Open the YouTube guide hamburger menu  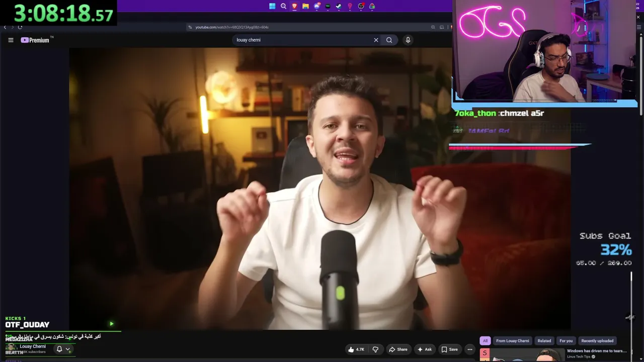11,40
